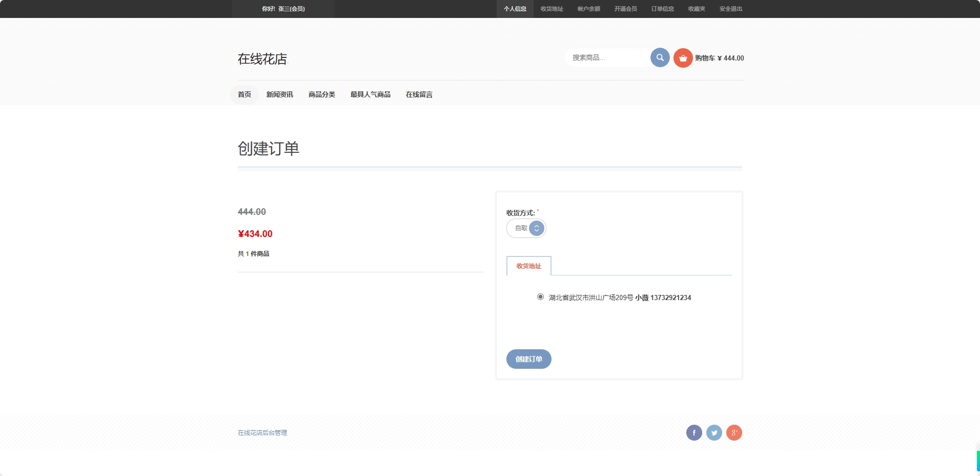Click the Twitter icon in footer

point(714,432)
